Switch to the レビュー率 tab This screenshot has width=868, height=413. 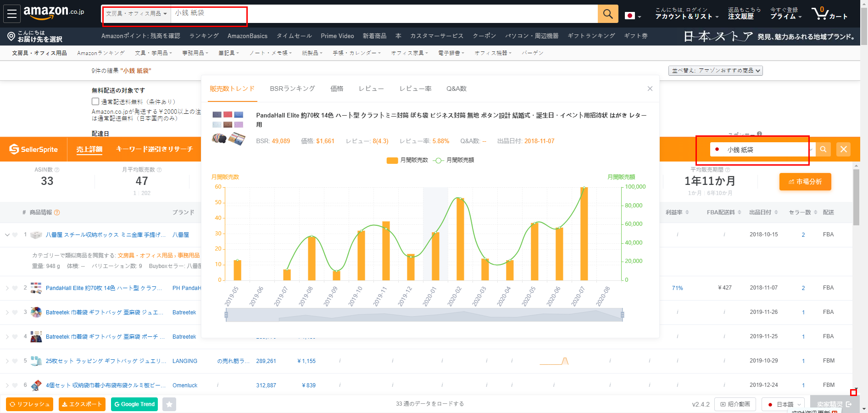click(x=415, y=89)
